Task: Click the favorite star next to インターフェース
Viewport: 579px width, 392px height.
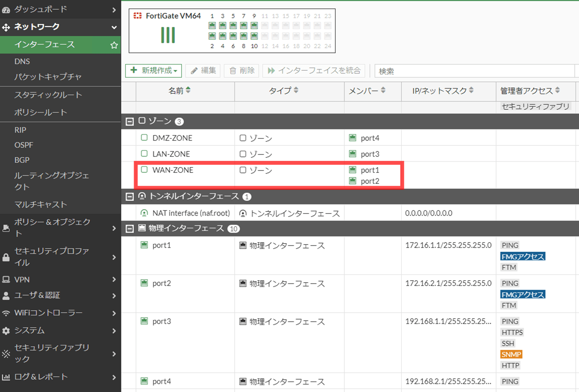Action: [114, 45]
